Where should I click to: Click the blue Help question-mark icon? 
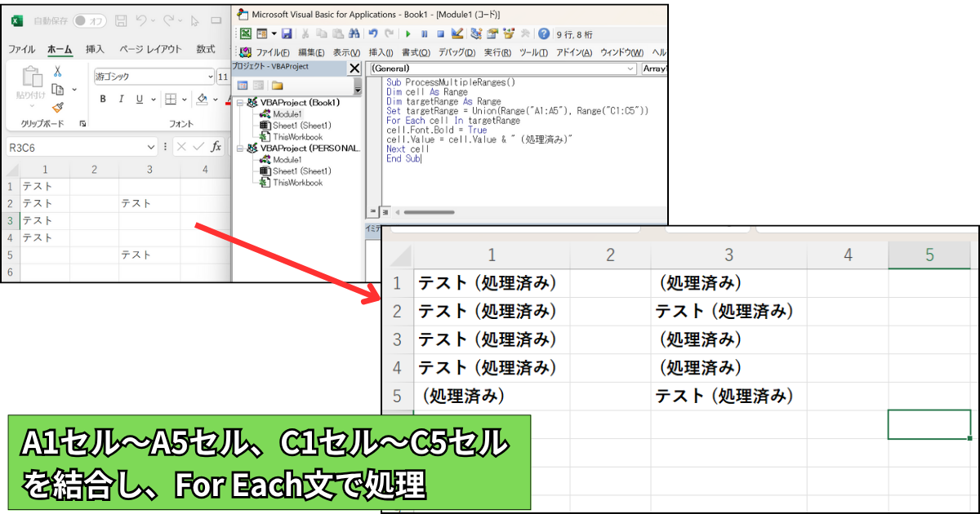544,33
